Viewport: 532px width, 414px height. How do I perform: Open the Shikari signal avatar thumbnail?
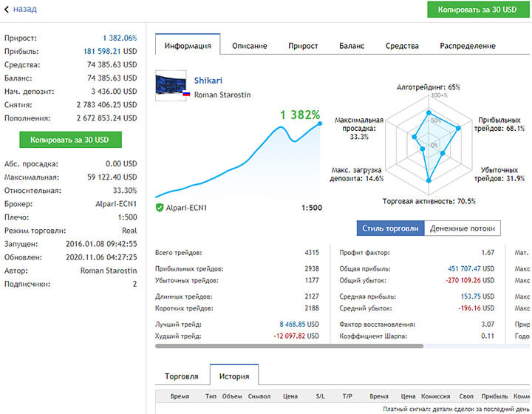point(171,85)
